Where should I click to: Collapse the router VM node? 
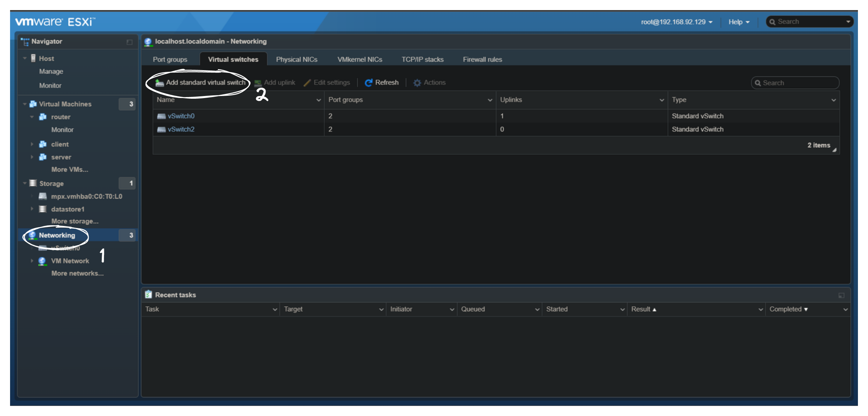[32, 117]
